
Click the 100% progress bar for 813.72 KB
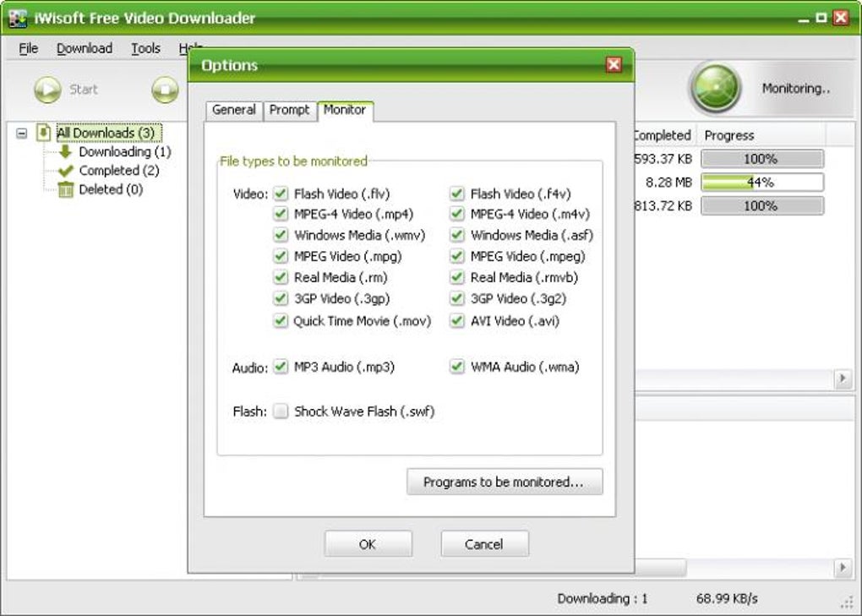coord(762,206)
